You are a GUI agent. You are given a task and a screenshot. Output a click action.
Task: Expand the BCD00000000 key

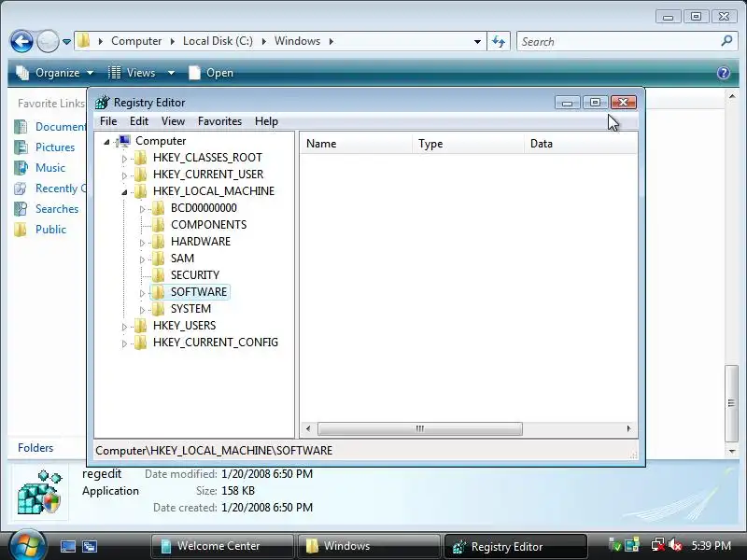(142, 209)
